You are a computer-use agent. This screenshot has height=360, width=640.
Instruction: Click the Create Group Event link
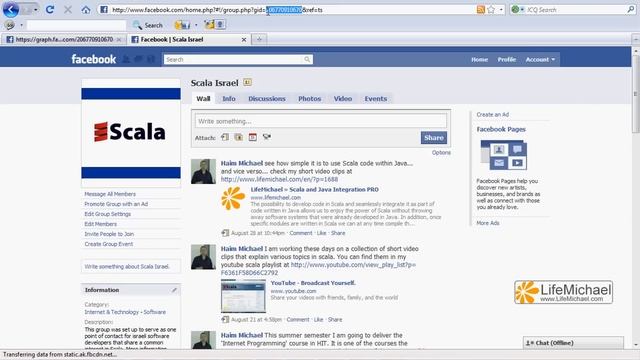109,244
